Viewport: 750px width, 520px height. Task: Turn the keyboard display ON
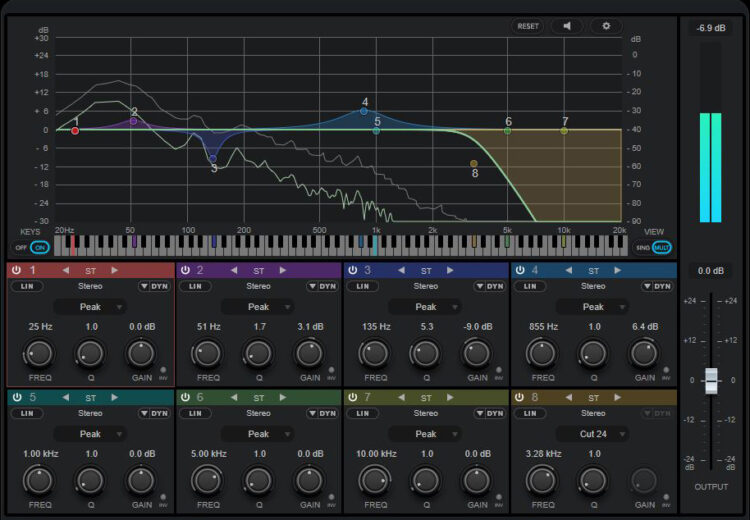[40, 247]
